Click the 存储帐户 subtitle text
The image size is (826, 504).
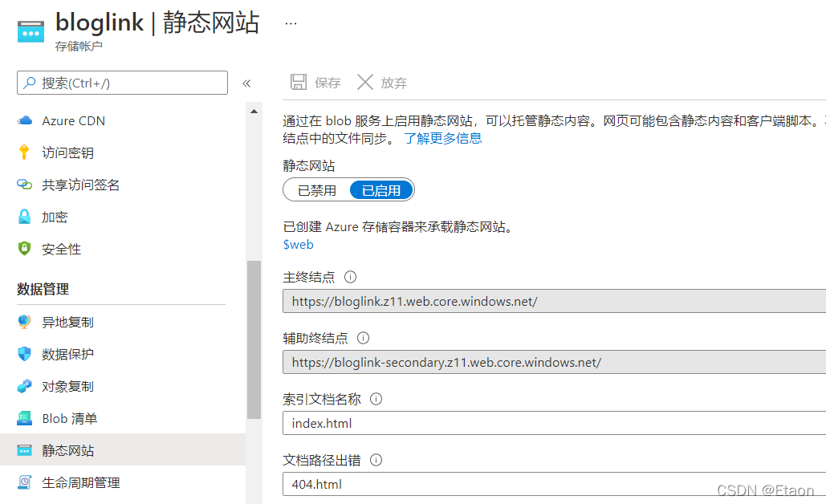pyautogui.click(x=79, y=47)
